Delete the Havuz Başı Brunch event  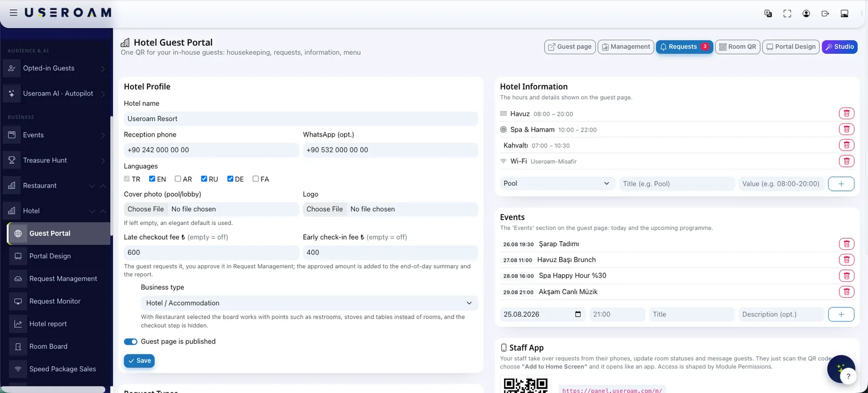pyautogui.click(x=846, y=260)
